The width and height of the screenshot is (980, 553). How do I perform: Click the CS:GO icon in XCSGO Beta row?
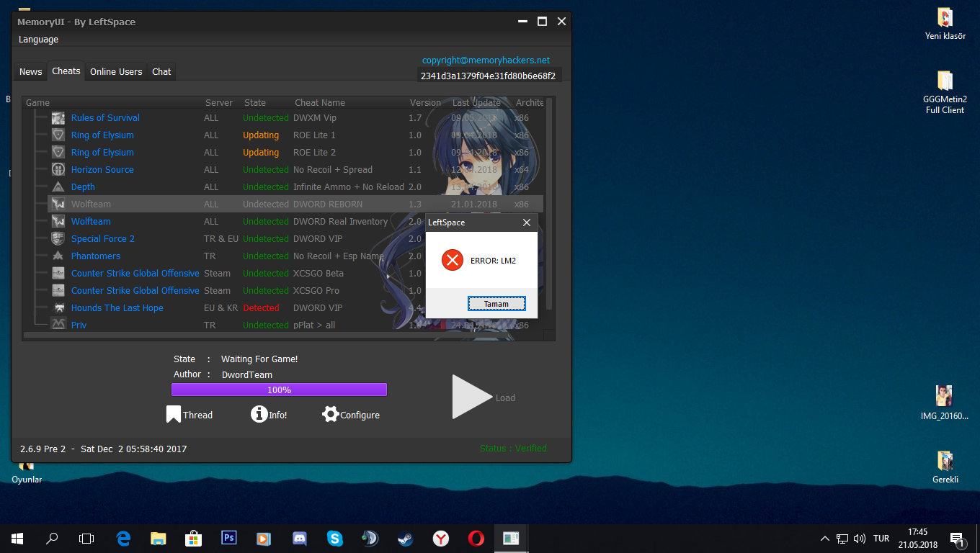tap(58, 274)
